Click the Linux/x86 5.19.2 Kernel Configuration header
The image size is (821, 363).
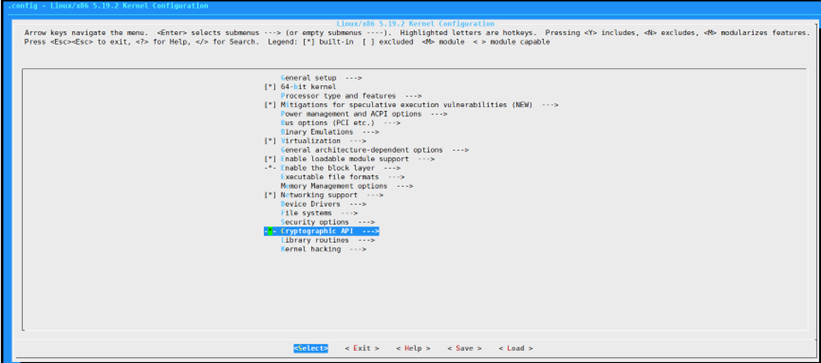coord(417,24)
